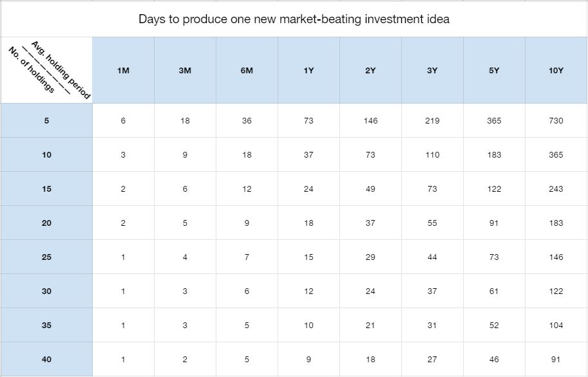Select the cell with value 104
588x377 pixels.
[x=556, y=326]
